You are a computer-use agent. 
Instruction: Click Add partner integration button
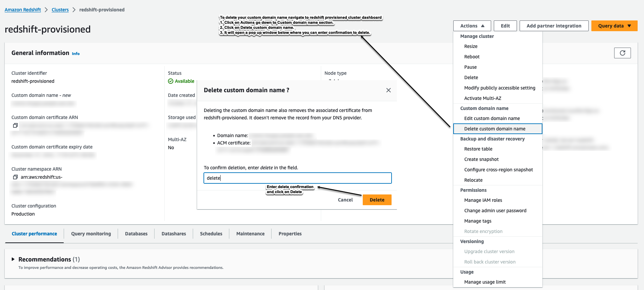(554, 26)
